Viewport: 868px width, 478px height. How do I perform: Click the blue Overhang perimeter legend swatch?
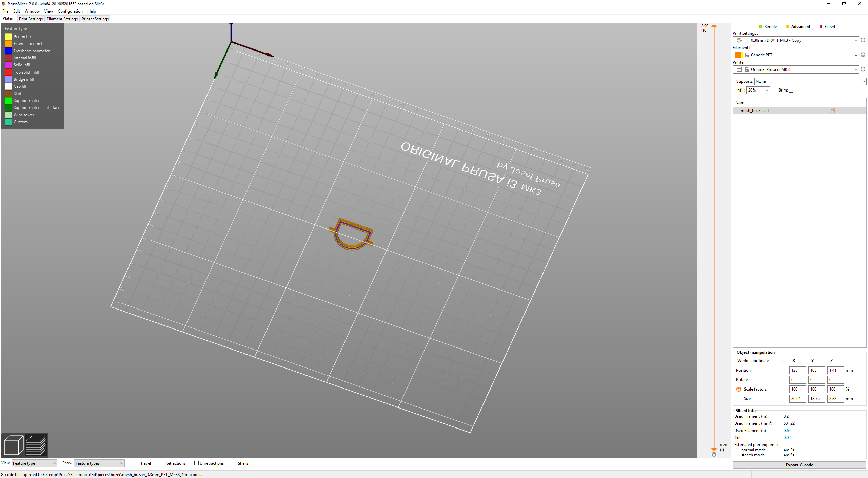tap(8, 51)
